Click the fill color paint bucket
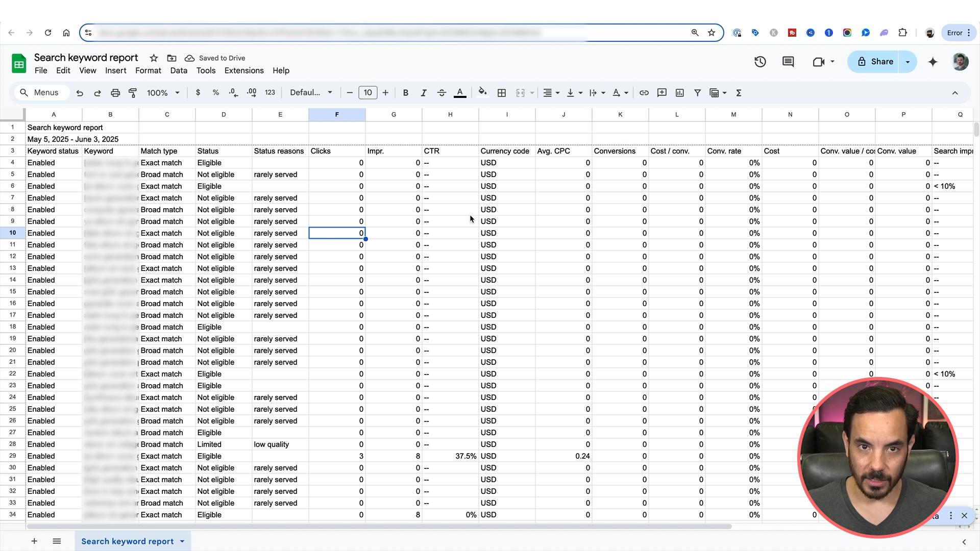 point(482,93)
